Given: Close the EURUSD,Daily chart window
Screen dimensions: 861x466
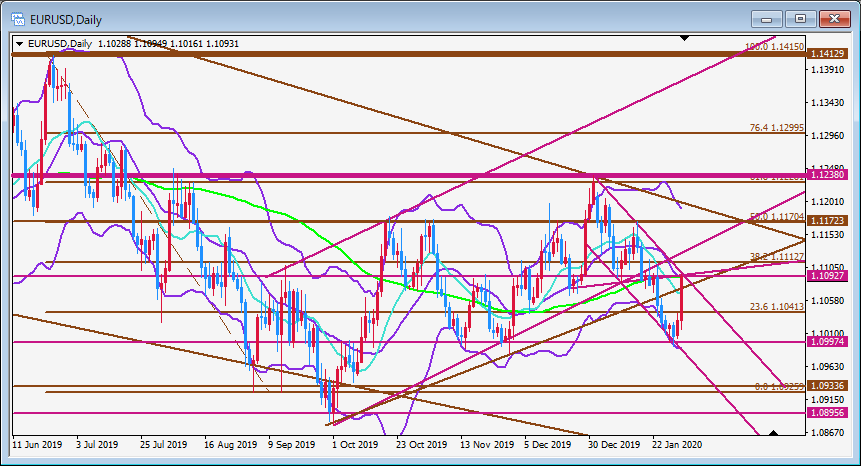Looking at the screenshot, I should (x=834, y=19).
